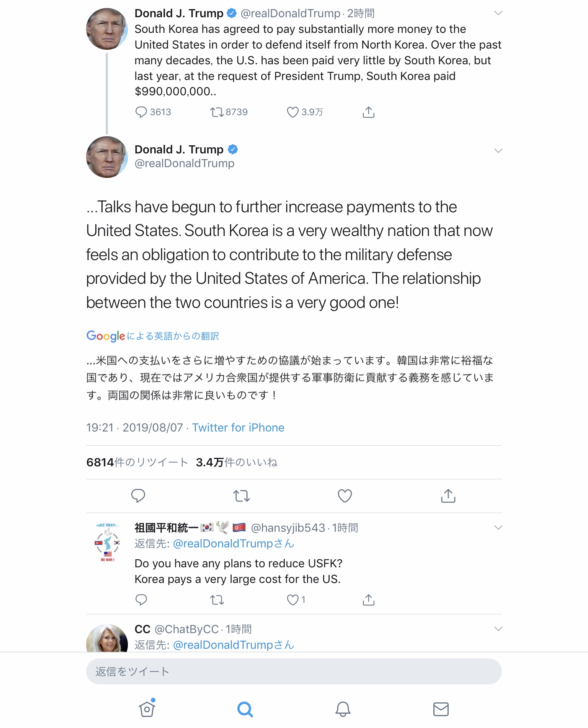Go to the Home tab
The height and width of the screenshot is (728, 588).
[x=147, y=709]
